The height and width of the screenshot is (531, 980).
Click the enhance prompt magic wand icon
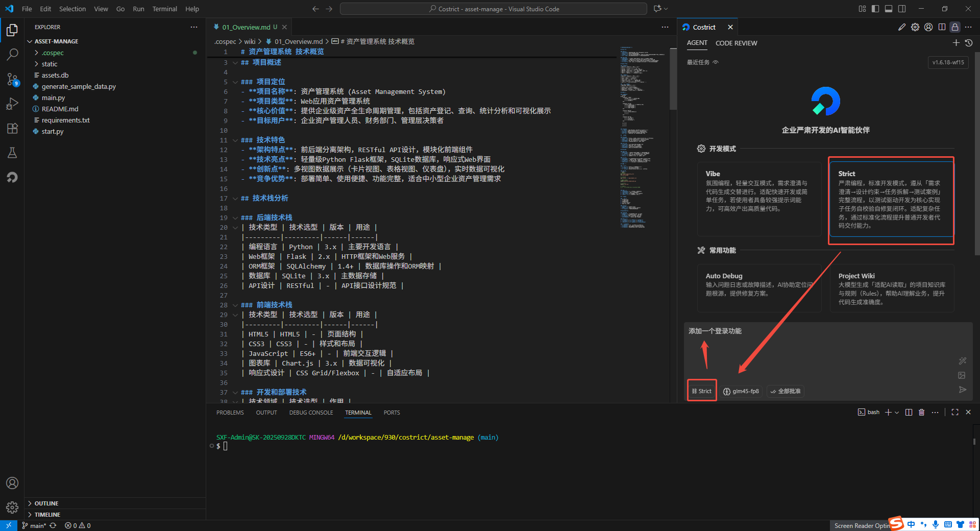coord(962,361)
